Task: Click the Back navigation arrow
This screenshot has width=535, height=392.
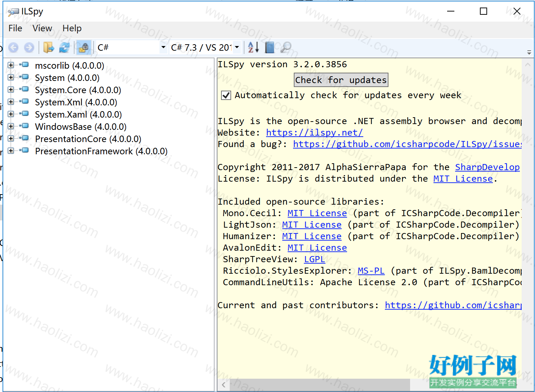Action: [x=13, y=47]
